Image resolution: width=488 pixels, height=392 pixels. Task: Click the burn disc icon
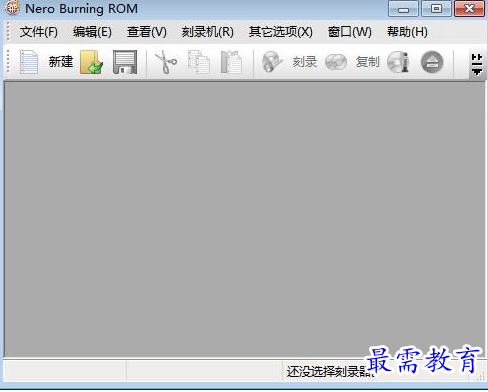click(x=272, y=62)
